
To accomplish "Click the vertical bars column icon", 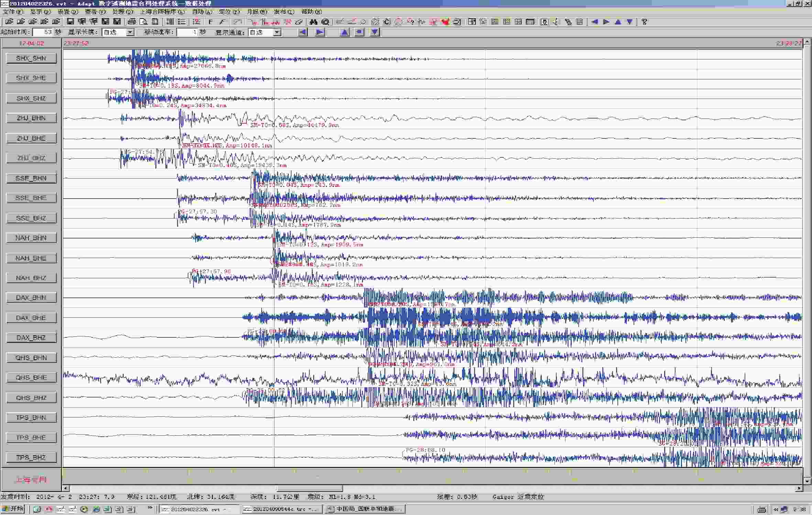I will point(170,22).
